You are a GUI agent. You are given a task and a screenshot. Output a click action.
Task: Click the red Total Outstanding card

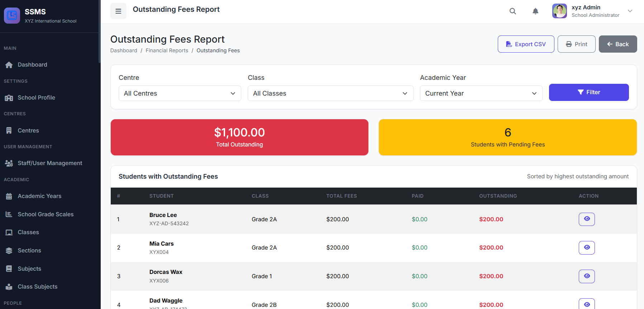(239, 137)
